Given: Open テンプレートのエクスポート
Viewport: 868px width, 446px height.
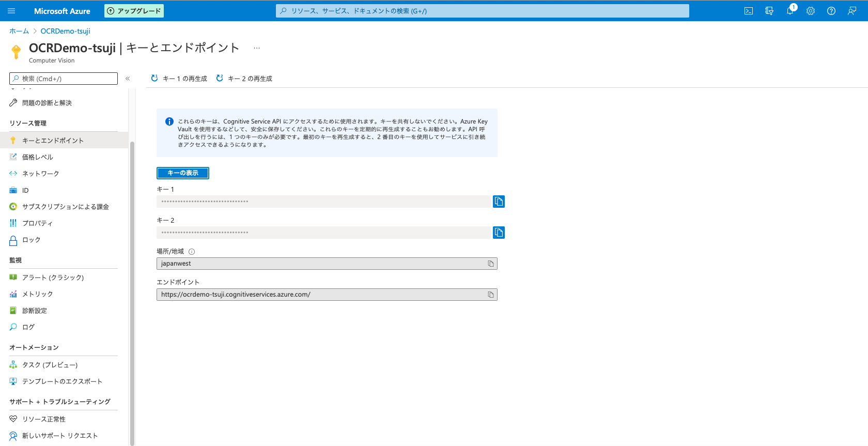Looking at the screenshot, I should click(64, 381).
